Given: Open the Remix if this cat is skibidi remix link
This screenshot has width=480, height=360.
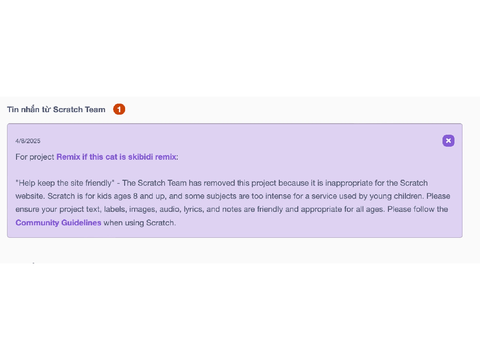Looking at the screenshot, I should (117, 157).
